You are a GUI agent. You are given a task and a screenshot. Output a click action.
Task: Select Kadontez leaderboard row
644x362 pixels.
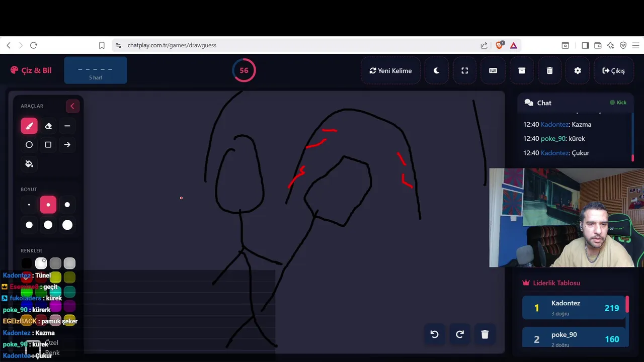pos(574,308)
